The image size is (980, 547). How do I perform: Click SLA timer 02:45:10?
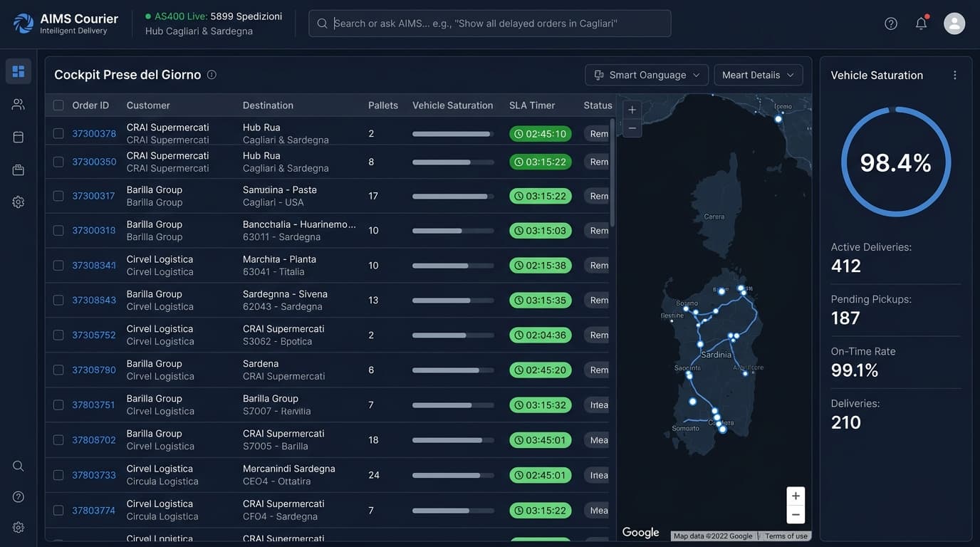pos(541,133)
